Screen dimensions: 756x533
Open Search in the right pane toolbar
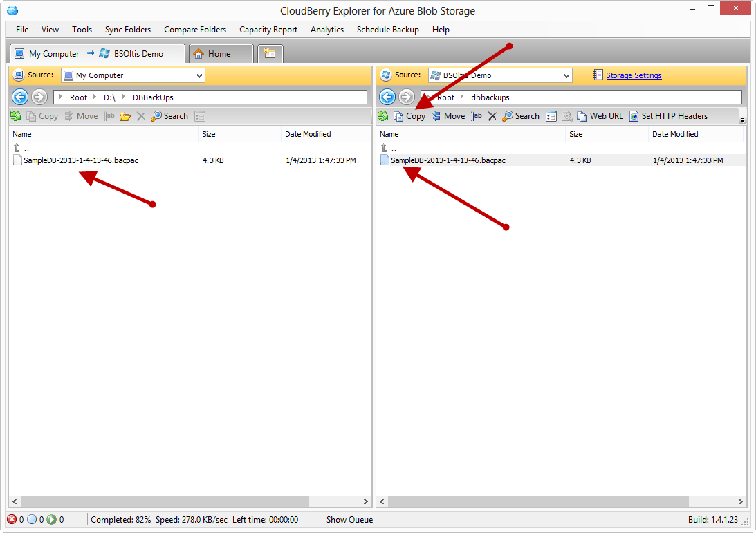click(521, 116)
